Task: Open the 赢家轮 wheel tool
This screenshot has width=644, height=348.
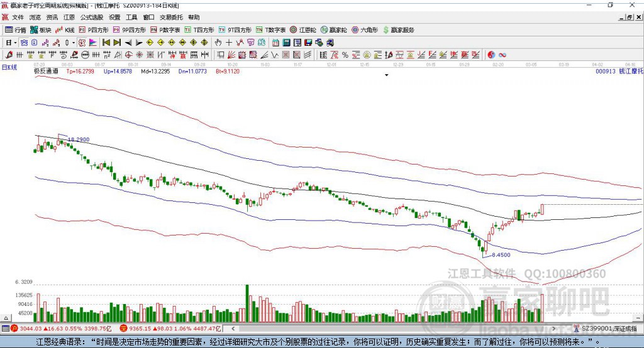Action: [334, 30]
